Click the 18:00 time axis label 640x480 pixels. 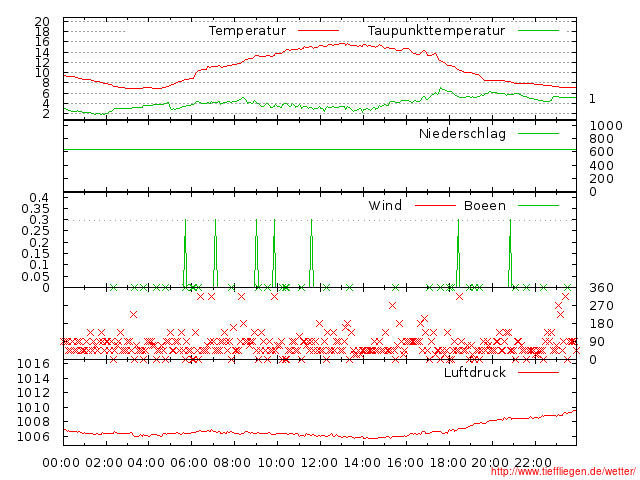[448, 462]
